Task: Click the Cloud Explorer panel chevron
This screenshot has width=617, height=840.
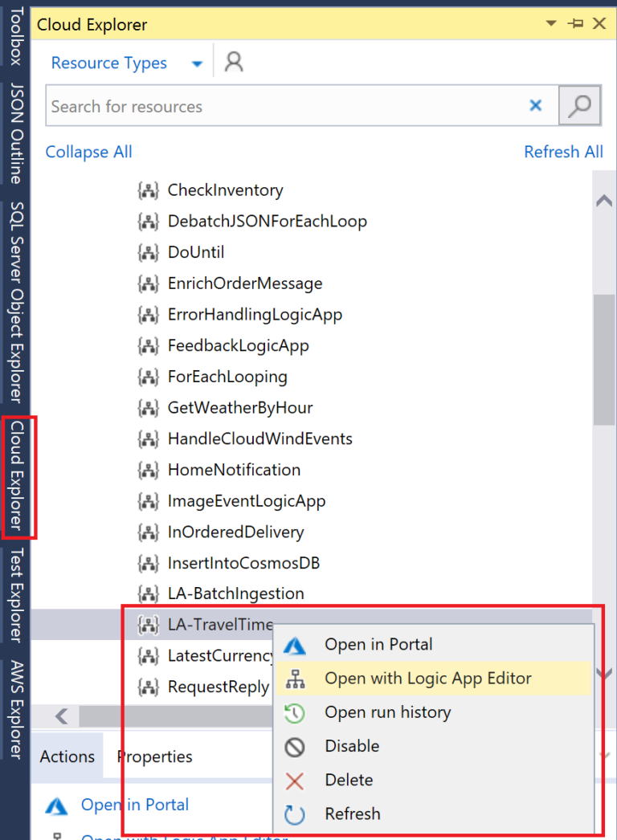Action: pos(550,23)
